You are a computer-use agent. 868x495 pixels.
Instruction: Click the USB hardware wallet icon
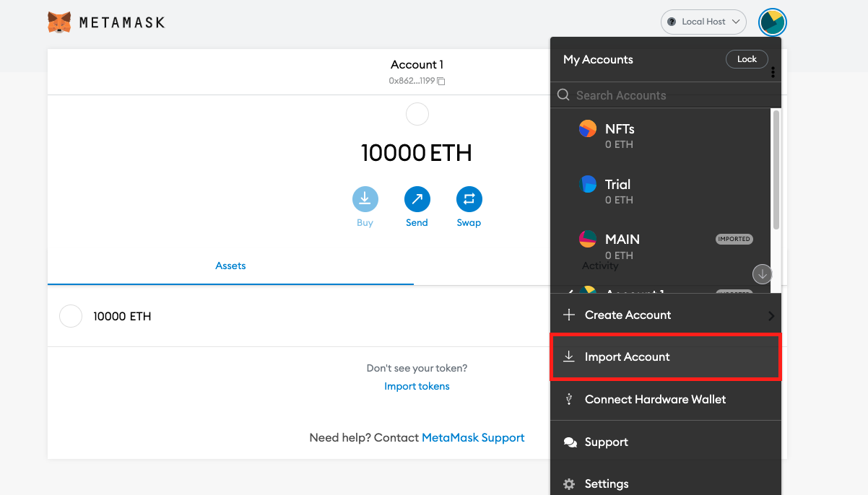569,399
